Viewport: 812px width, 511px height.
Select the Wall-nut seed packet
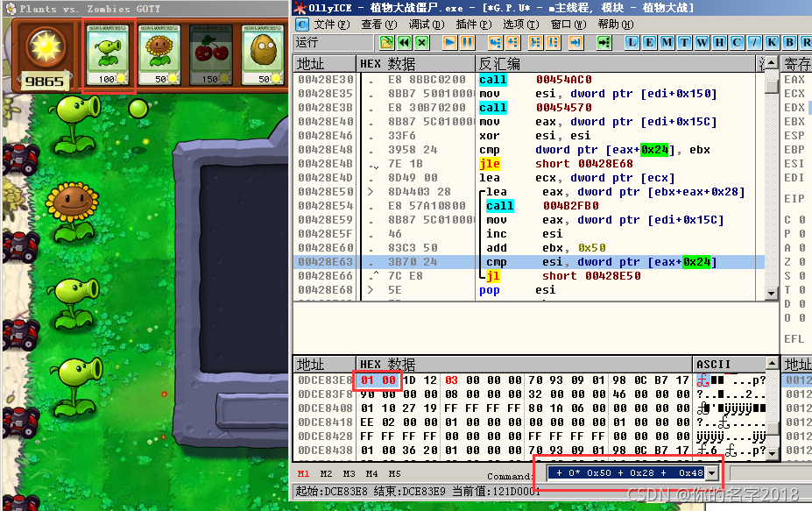[x=263, y=55]
